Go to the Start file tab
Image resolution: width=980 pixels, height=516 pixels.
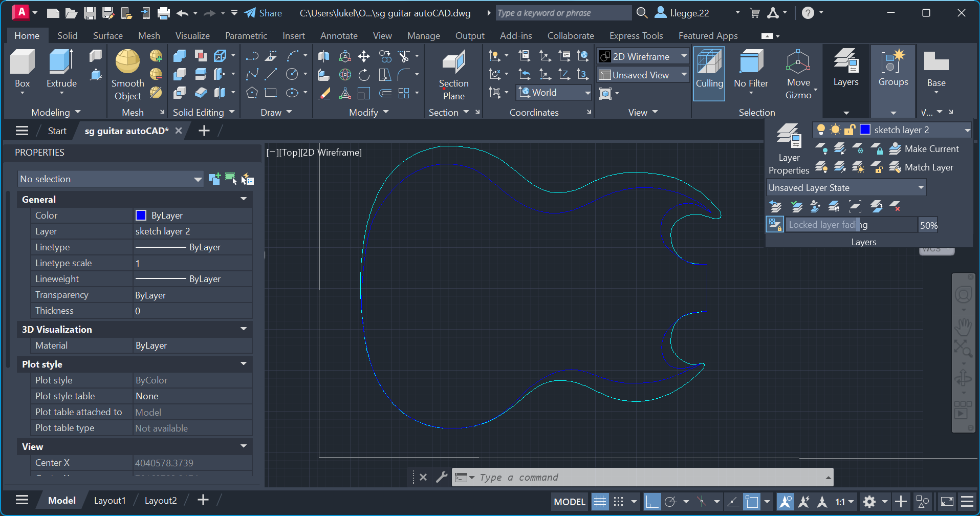click(57, 131)
